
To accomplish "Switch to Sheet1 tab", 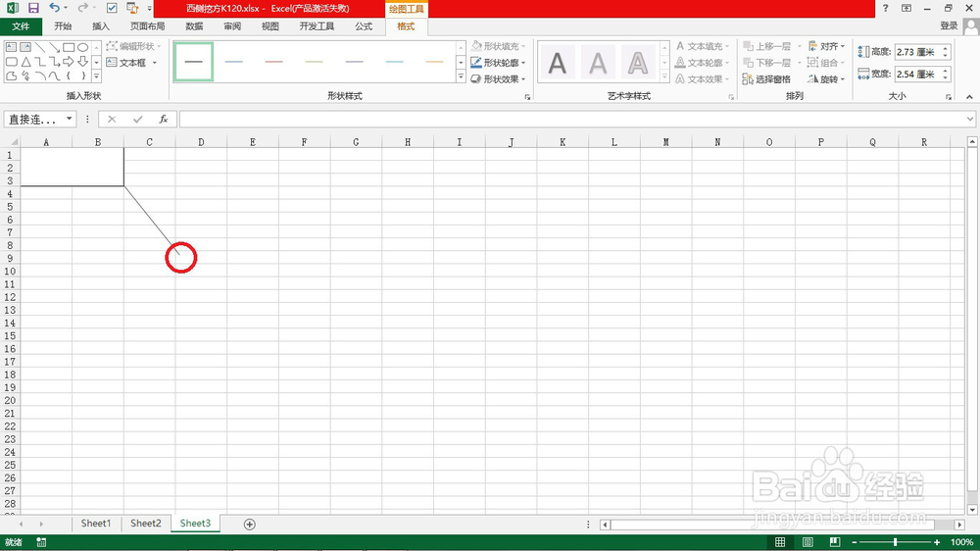I will (96, 524).
